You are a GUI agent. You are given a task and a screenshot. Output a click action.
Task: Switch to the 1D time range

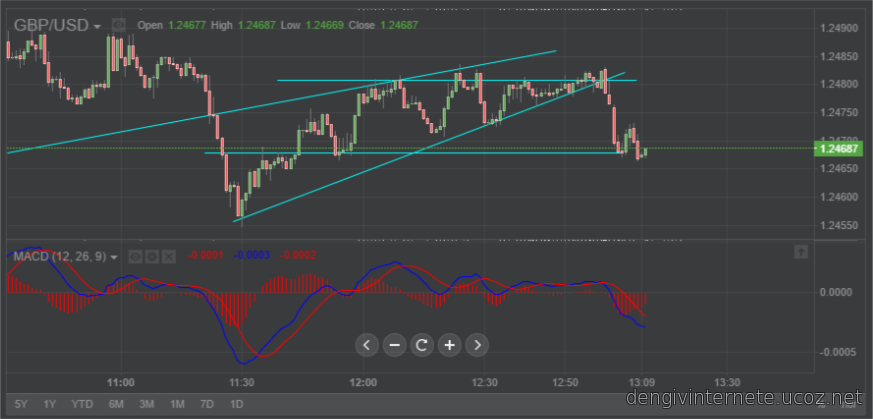coord(236,404)
